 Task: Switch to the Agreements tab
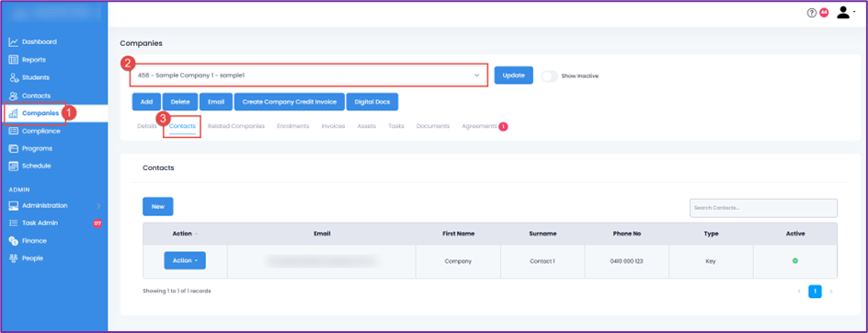[x=479, y=126]
